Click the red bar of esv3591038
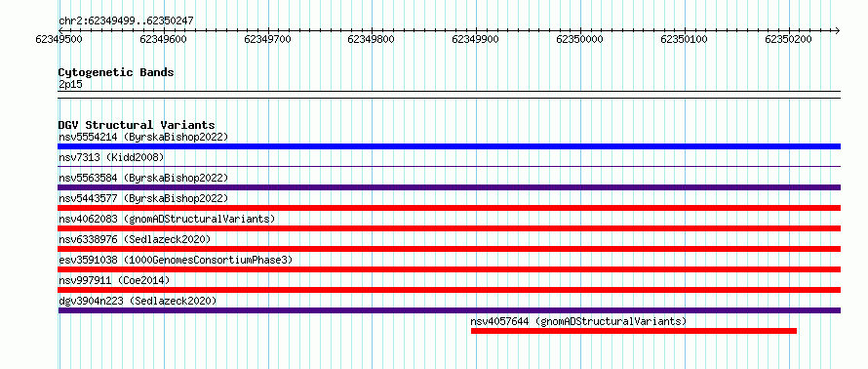 coord(450,269)
